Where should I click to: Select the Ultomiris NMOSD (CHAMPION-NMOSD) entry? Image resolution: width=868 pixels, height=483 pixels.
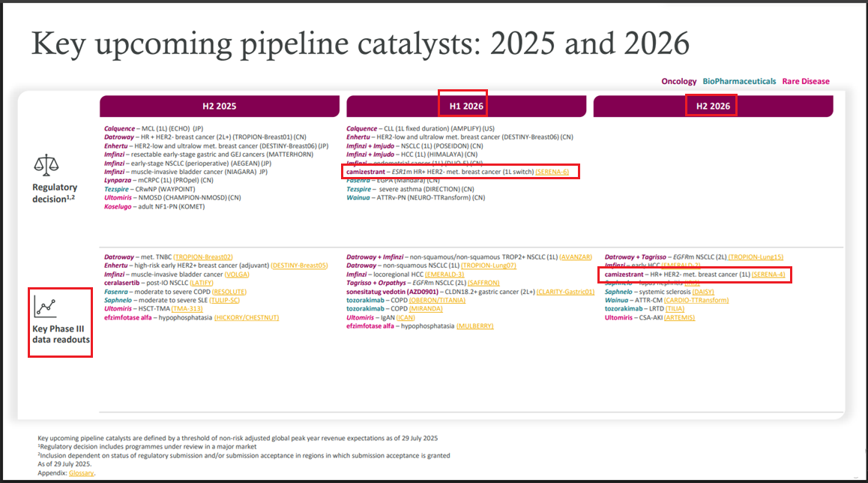tap(172, 197)
